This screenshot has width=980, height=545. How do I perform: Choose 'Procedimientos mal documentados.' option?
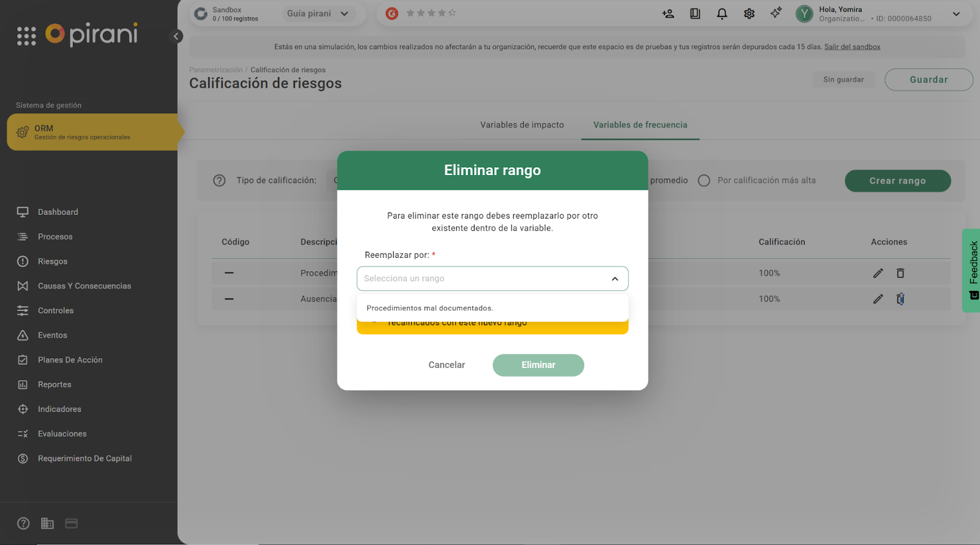[430, 308]
